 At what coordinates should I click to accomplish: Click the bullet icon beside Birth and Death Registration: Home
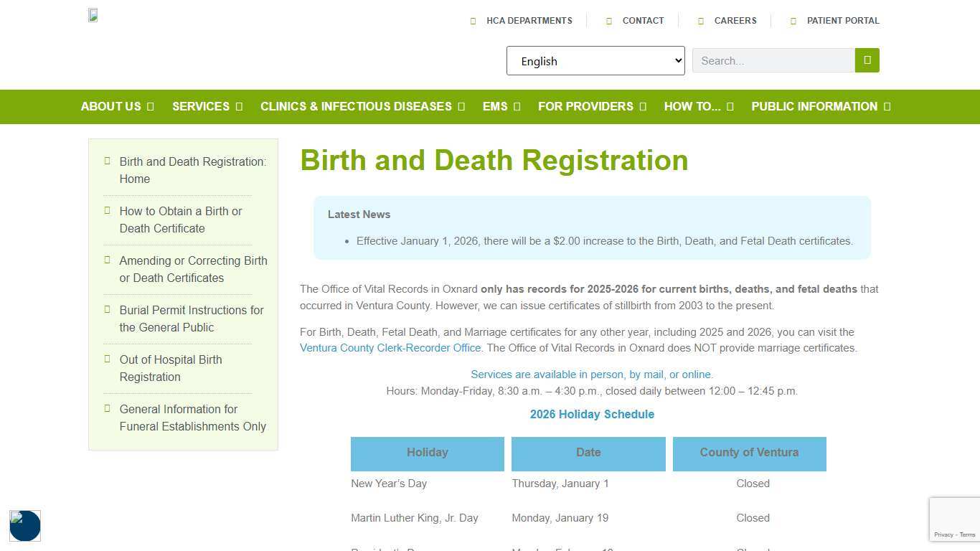106,161
